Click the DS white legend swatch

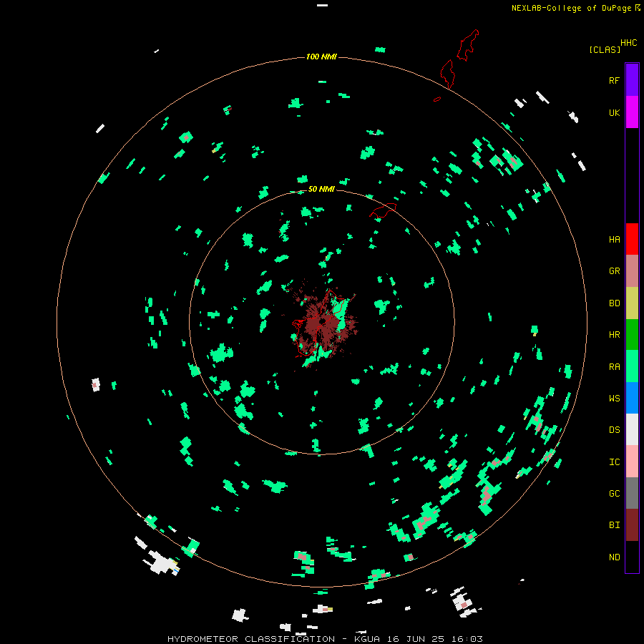(x=632, y=429)
